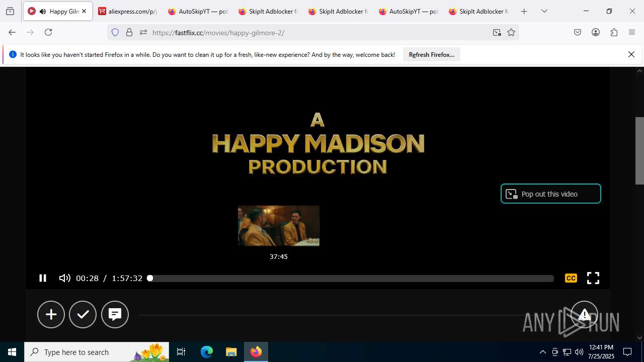This screenshot has width=644, height=362.
Task: Bookmark this page star icon
Action: click(511, 32)
